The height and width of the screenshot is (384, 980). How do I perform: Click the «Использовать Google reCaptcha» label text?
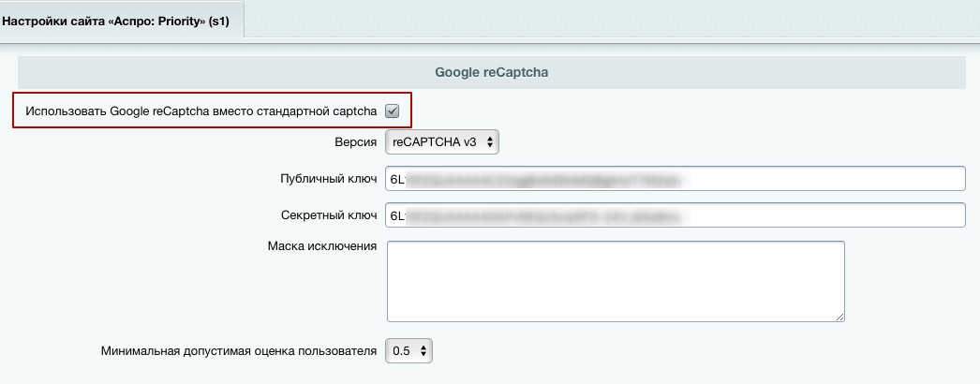coord(201,111)
